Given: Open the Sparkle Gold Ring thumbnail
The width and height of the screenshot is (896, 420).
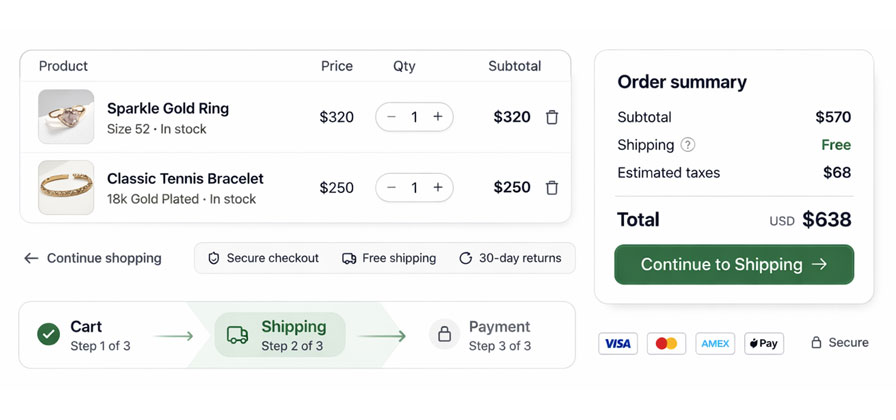Looking at the screenshot, I should [x=66, y=117].
